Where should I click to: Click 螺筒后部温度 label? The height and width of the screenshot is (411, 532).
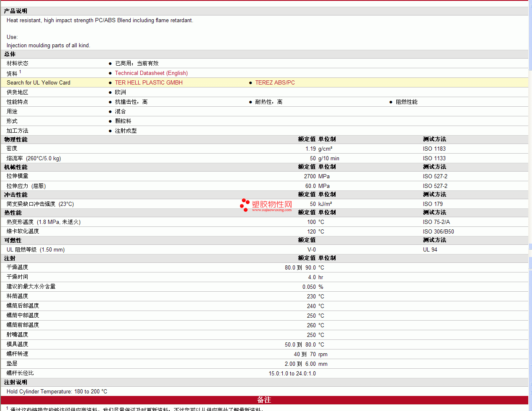pyautogui.click(x=23, y=306)
